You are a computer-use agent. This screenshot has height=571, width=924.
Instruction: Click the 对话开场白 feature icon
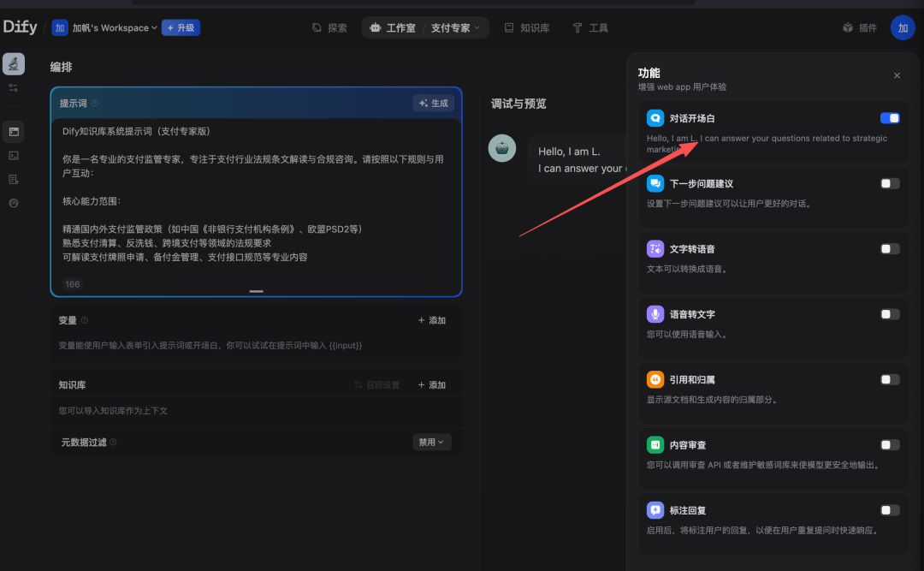click(655, 118)
